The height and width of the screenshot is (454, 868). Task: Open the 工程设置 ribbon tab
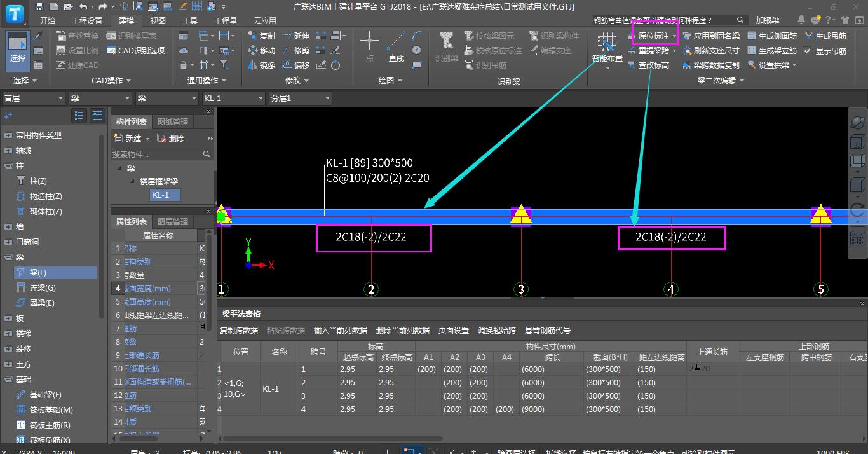click(x=87, y=20)
